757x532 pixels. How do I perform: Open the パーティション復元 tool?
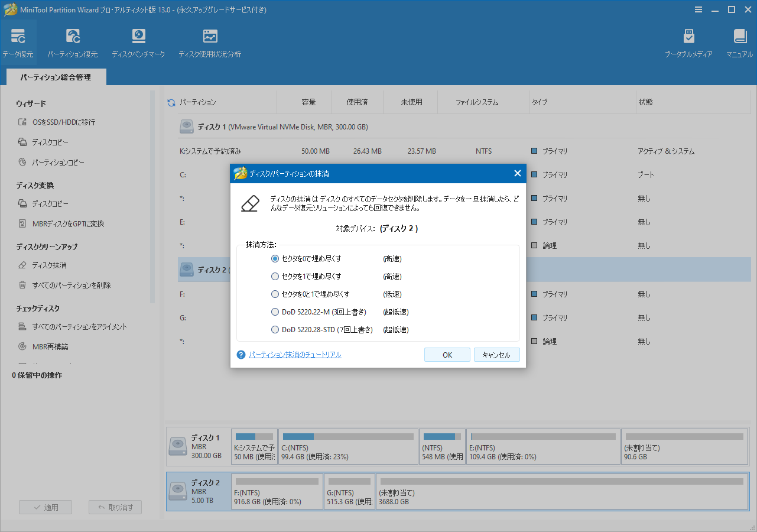pyautogui.click(x=72, y=41)
